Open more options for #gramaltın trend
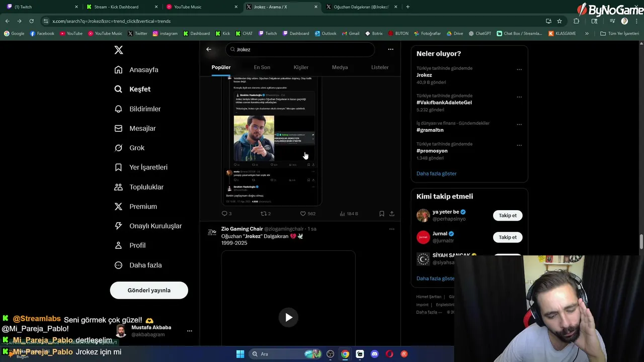 pos(519,124)
